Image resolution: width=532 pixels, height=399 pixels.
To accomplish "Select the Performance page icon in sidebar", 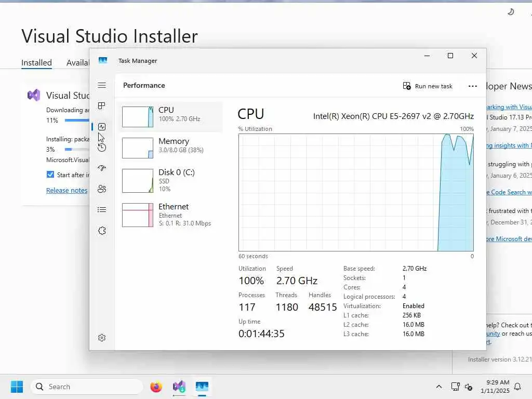I will [102, 127].
